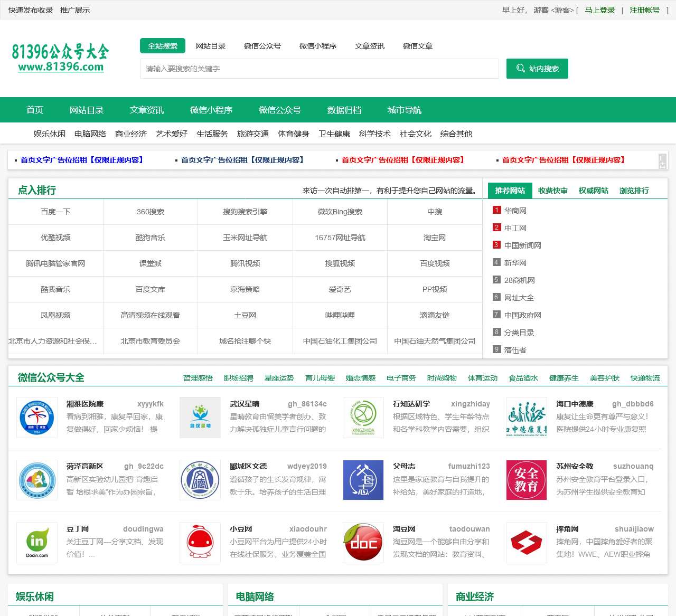Open the 快递物流 WeChat category
The image size is (676, 616).
pos(645,378)
